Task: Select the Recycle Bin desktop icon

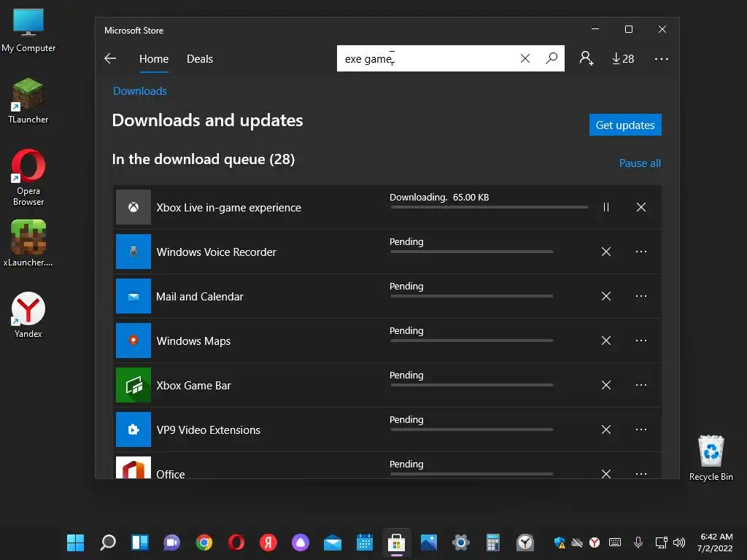Action: [x=711, y=458]
